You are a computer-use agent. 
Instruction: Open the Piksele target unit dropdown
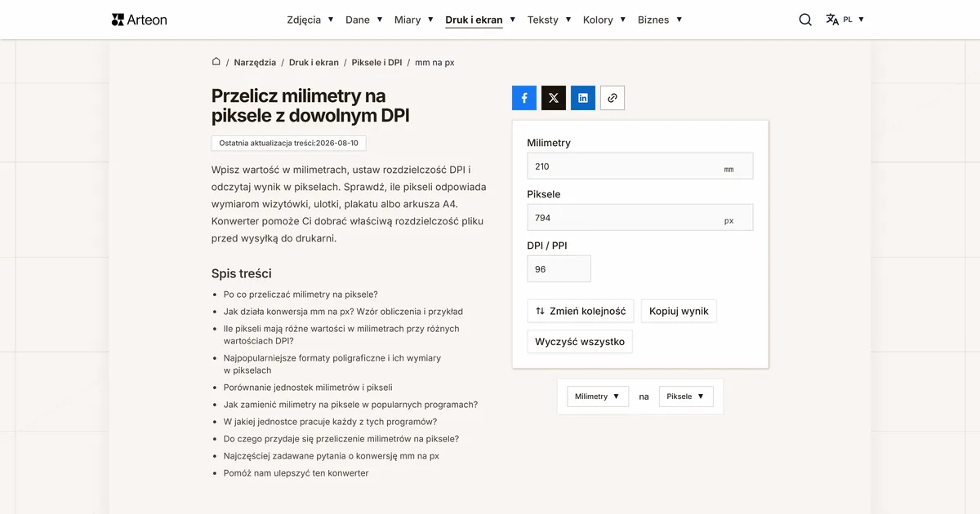pos(686,397)
